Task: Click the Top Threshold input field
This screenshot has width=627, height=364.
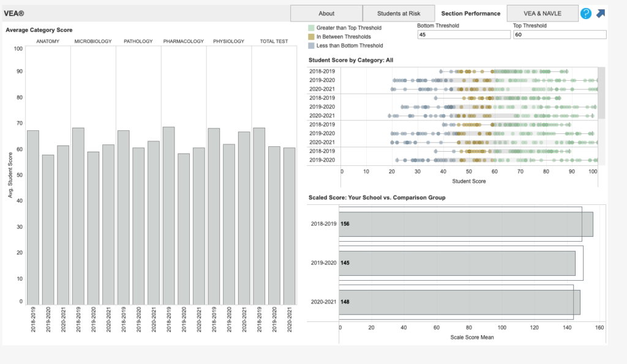Action: 559,35
